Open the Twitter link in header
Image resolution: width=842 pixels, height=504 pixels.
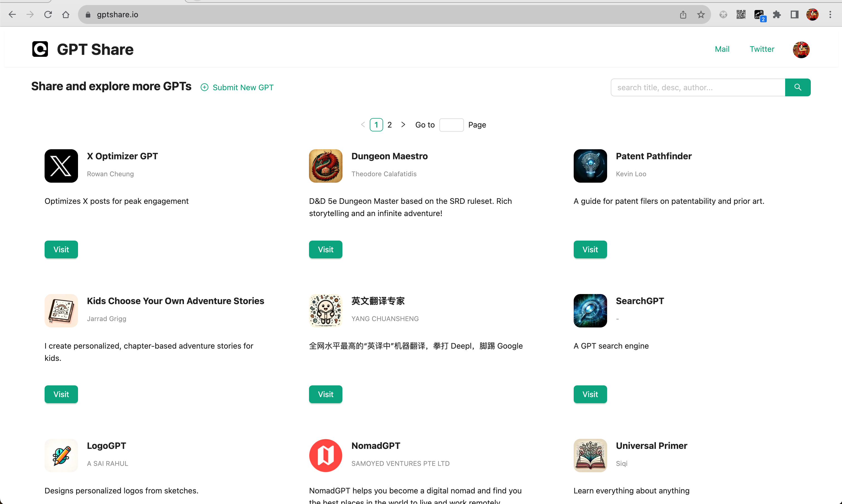[x=761, y=49]
